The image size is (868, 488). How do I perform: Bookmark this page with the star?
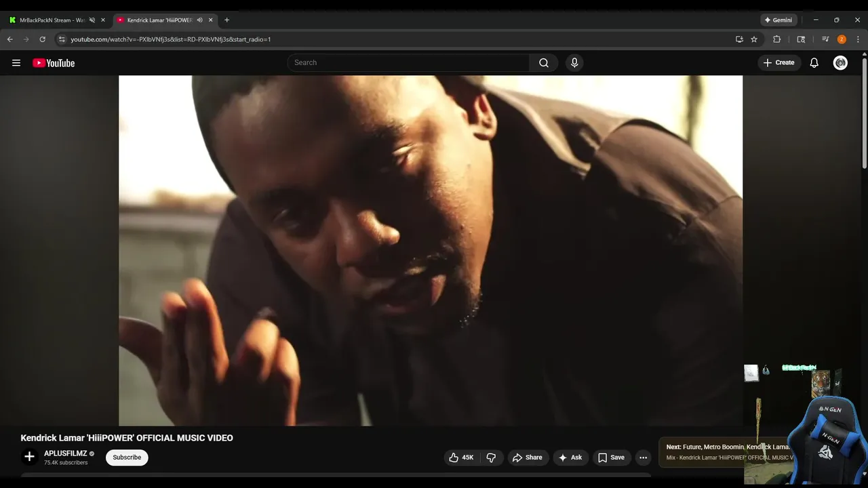pos(754,39)
